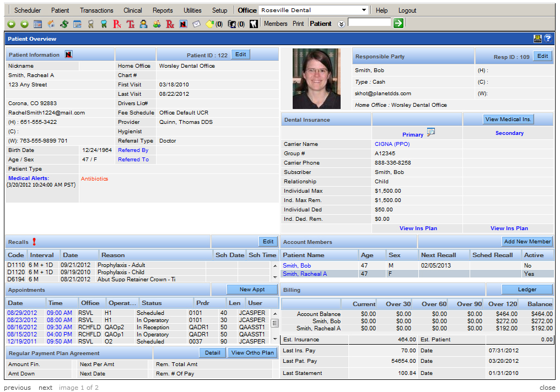Click Edit in the Recalls section
Screen dimensions: 560x392
(x=268, y=242)
